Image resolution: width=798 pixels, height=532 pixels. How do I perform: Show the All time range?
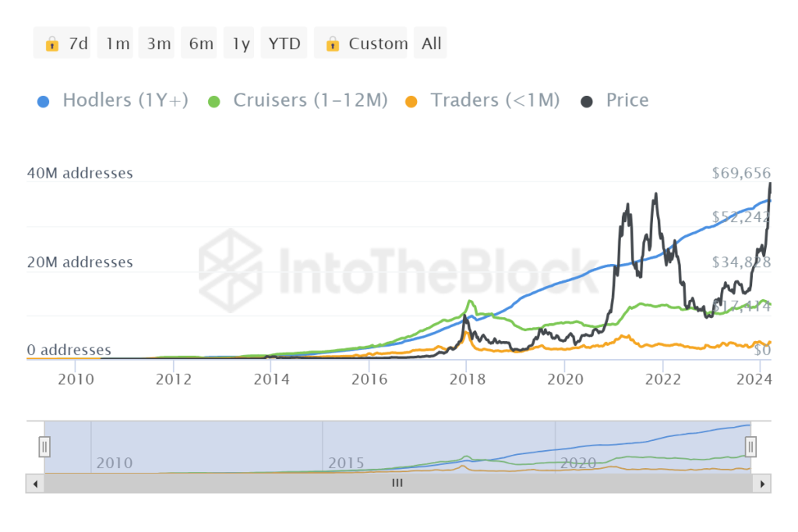coord(431,44)
